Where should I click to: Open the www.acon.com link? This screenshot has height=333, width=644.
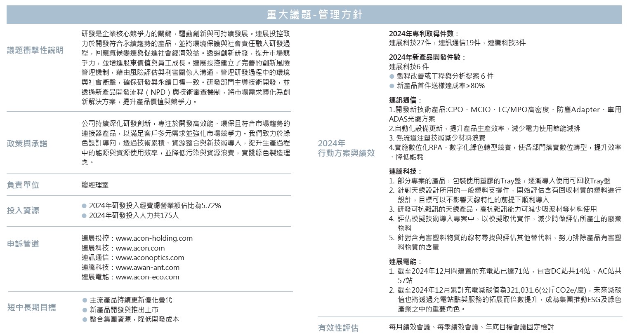coord(140,248)
